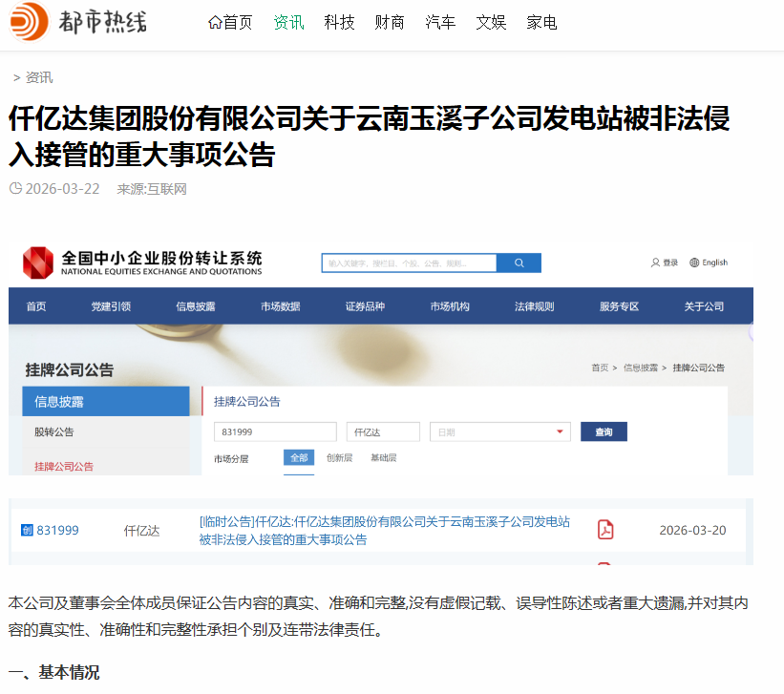Click the 登录 user icon
Image resolution: width=784 pixels, height=694 pixels.
point(655,263)
